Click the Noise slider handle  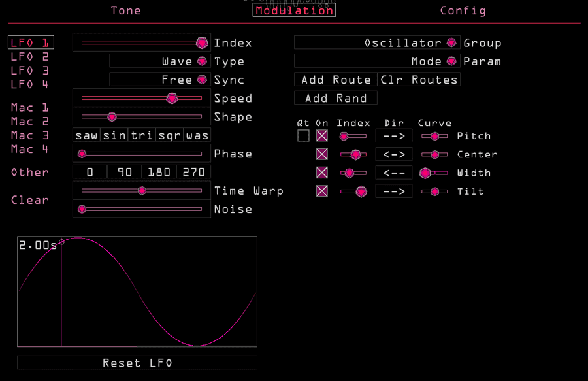click(82, 209)
